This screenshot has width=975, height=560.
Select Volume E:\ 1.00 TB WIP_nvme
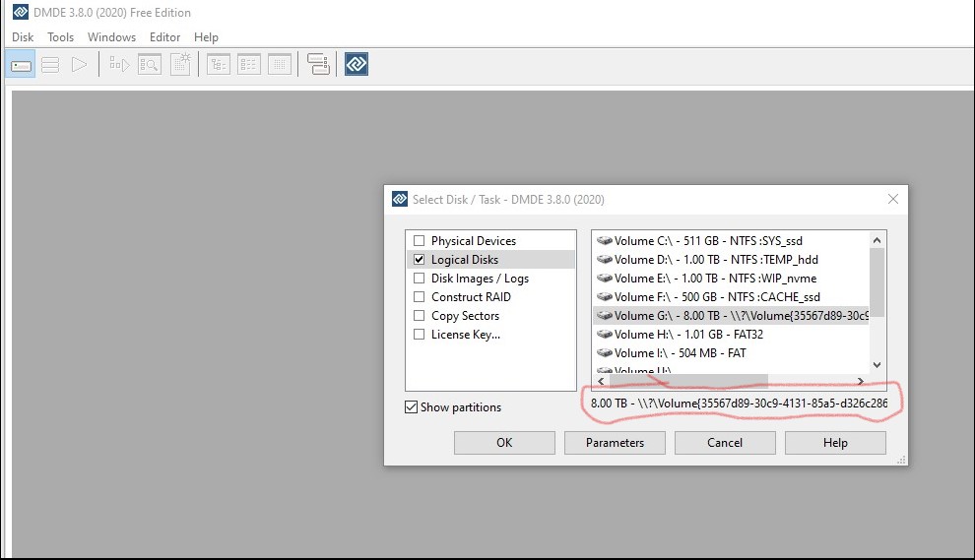(731, 278)
